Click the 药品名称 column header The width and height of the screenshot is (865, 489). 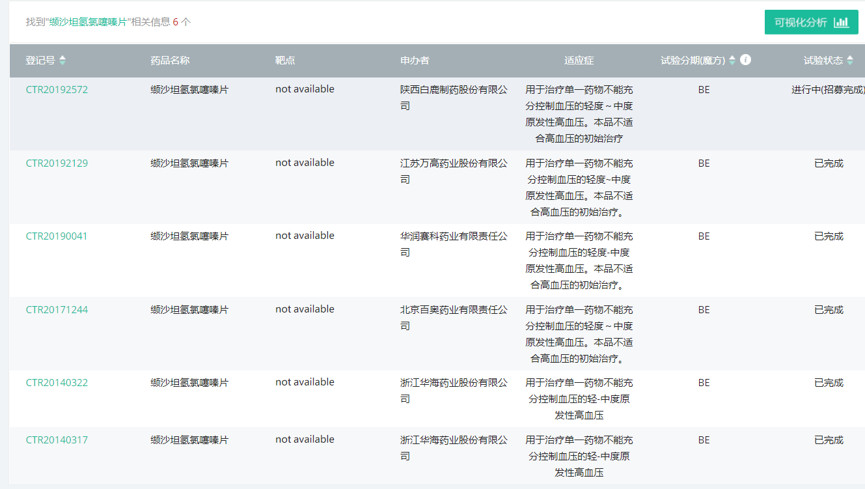[x=170, y=60]
